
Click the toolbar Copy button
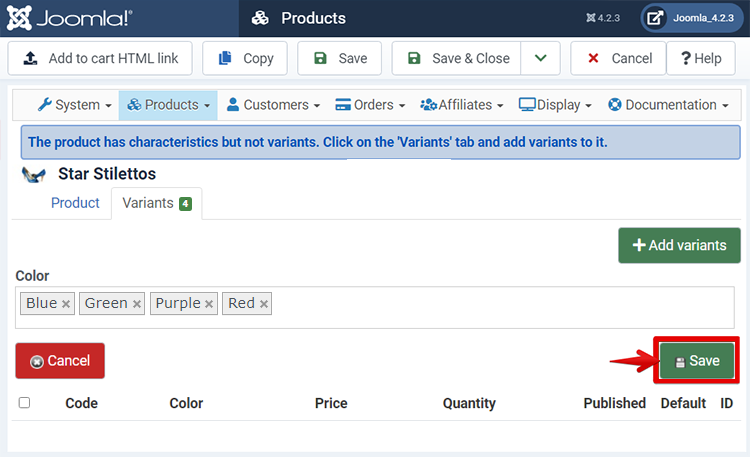coord(245,58)
